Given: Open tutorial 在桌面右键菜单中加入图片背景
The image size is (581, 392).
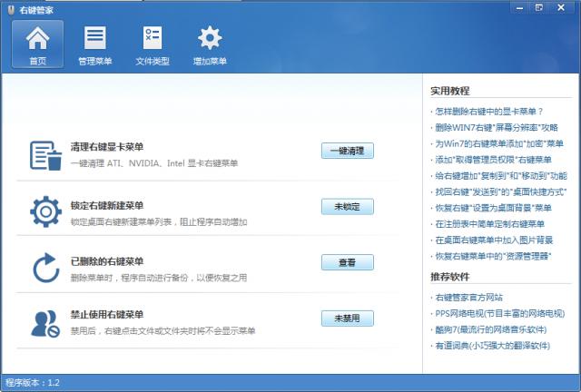Looking at the screenshot, I should pyautogui.click(x=494, y=240).
